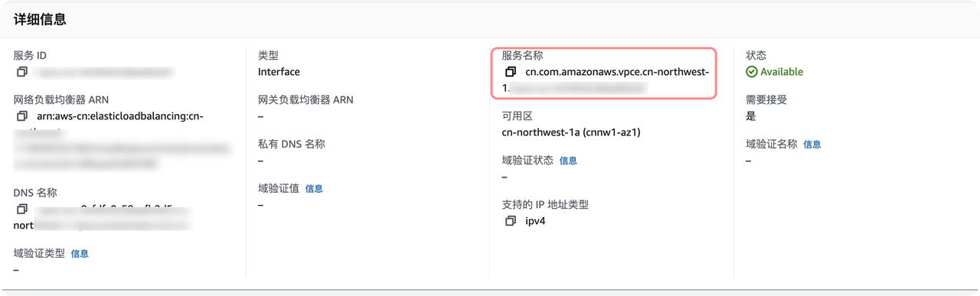Click the Available status text
The width and height of the screenshot is (980, 296).
tap(782, 72)
